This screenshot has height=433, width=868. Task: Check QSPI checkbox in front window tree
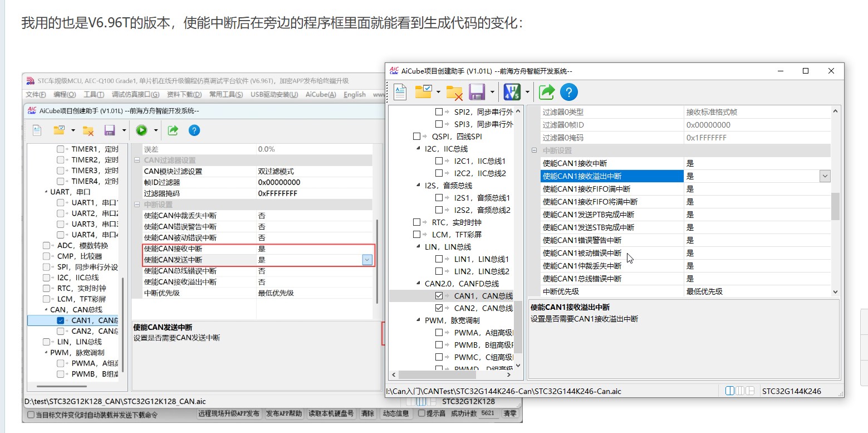[x=416, y=137]
